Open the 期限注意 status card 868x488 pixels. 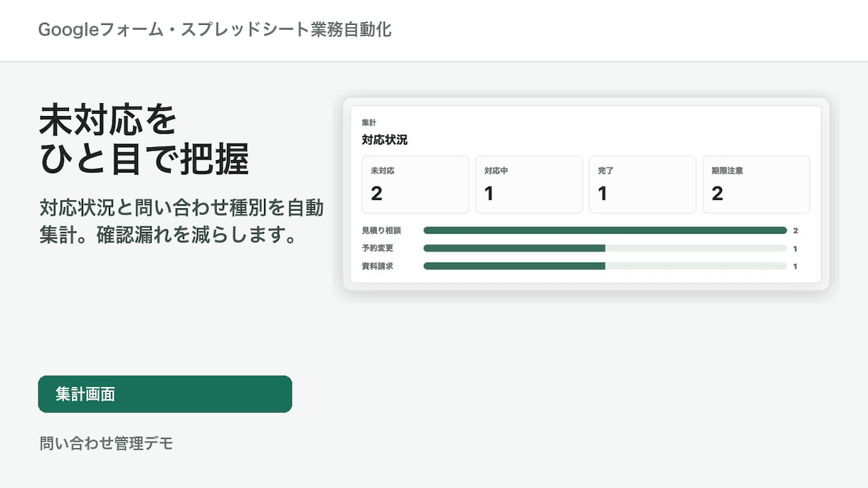756,185
